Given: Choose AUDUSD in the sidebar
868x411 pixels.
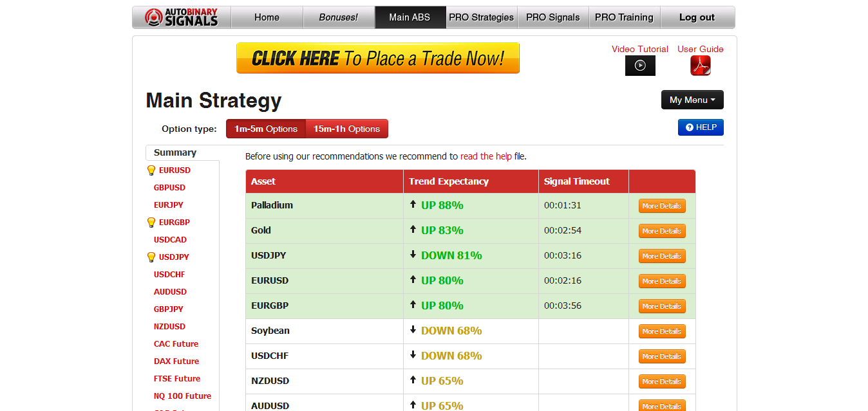Looking at the screenshot, I should pyautogui.click(x=170, y=292).
